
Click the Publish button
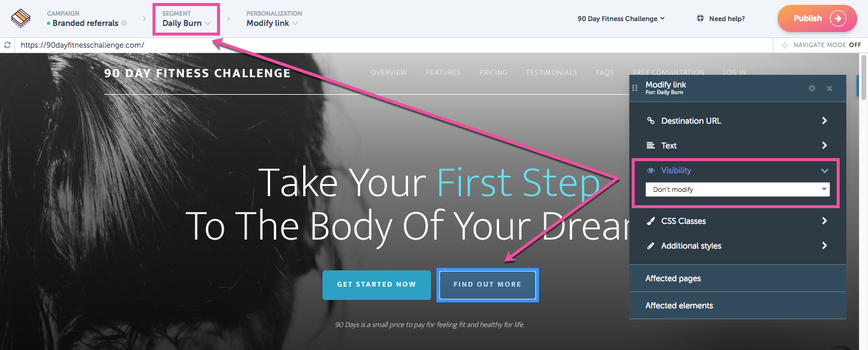coord(817,18)
